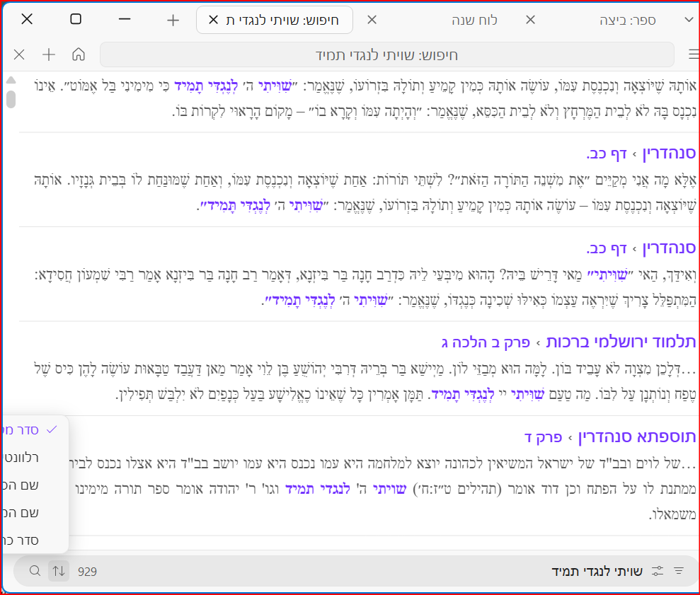This screenshot has height=595, width=700.
Task: Click the 929 results count
Action: (87, 572)
